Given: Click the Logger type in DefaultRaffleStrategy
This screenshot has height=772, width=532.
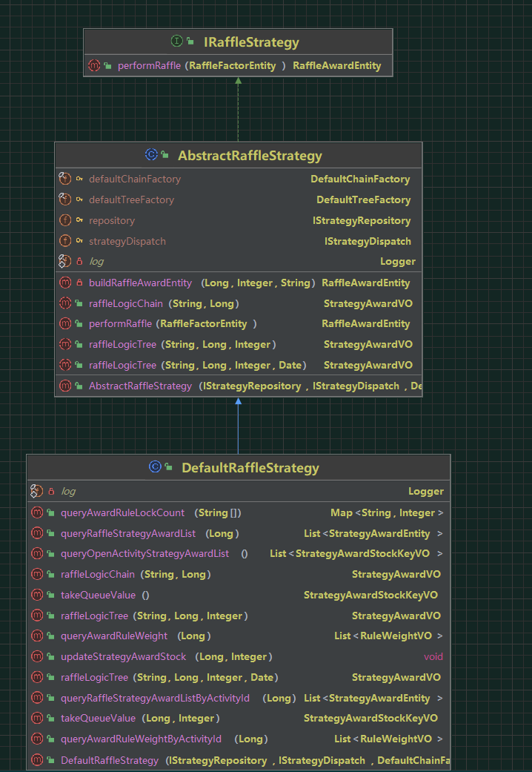Looking at the screenshot, I should coord(426,492).
